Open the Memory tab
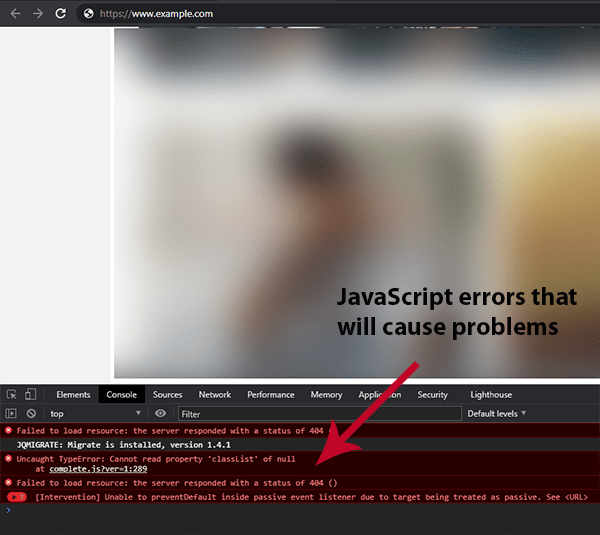 [x=326, y=395]
